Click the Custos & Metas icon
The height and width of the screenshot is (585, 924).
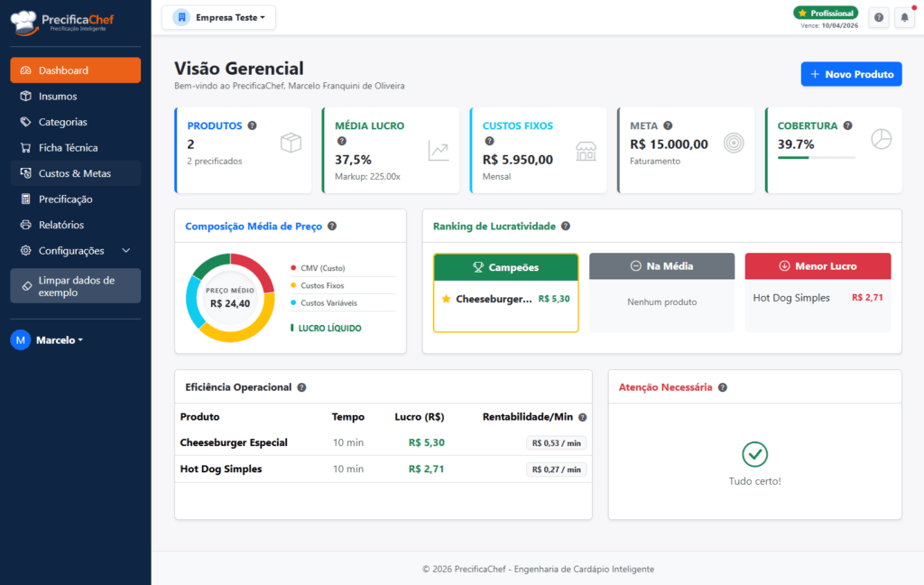pos(25,173)
